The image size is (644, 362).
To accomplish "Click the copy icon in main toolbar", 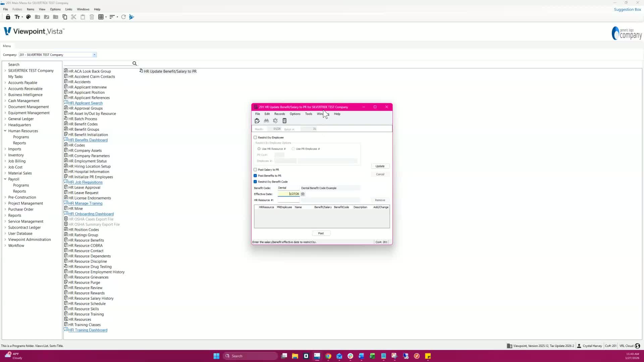I will tap(65, 17).
